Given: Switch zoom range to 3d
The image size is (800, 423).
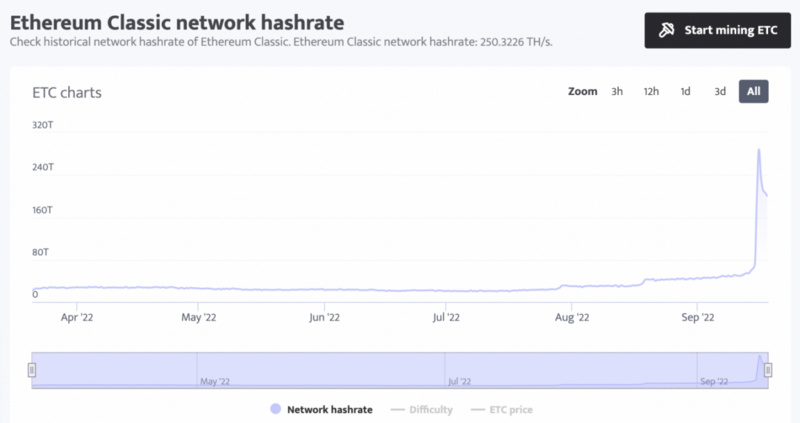Looking at the screenshot, I should 720,92.
